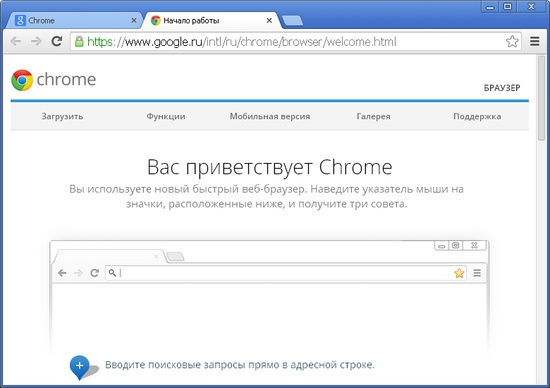Close the Начало работы tab
Image resolution: width=550 pixels, height=388 pixels.
(269, 21)
